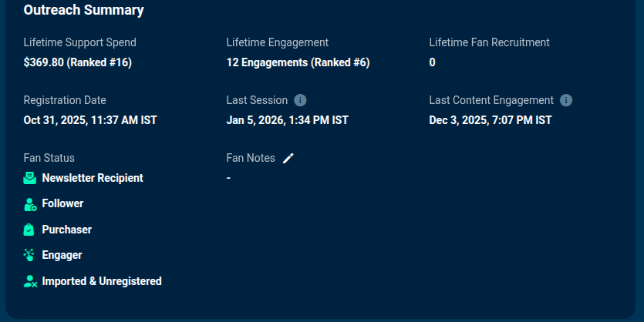Select the Follower status label
The image size is (644, 322).
62,203
